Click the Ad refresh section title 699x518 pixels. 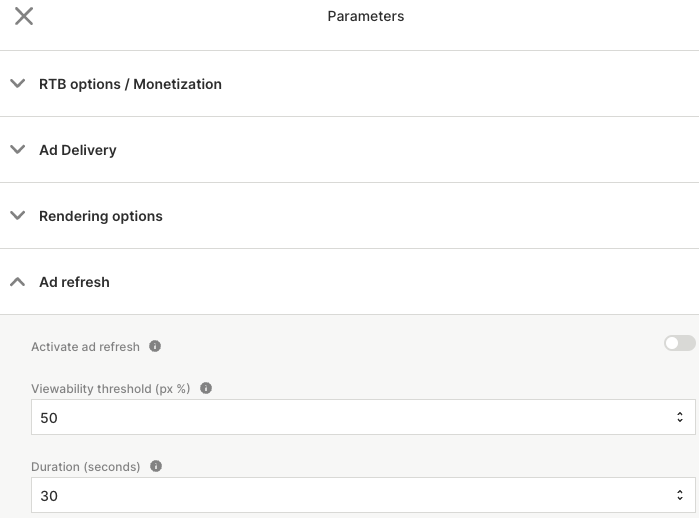[x=74, y=282]
